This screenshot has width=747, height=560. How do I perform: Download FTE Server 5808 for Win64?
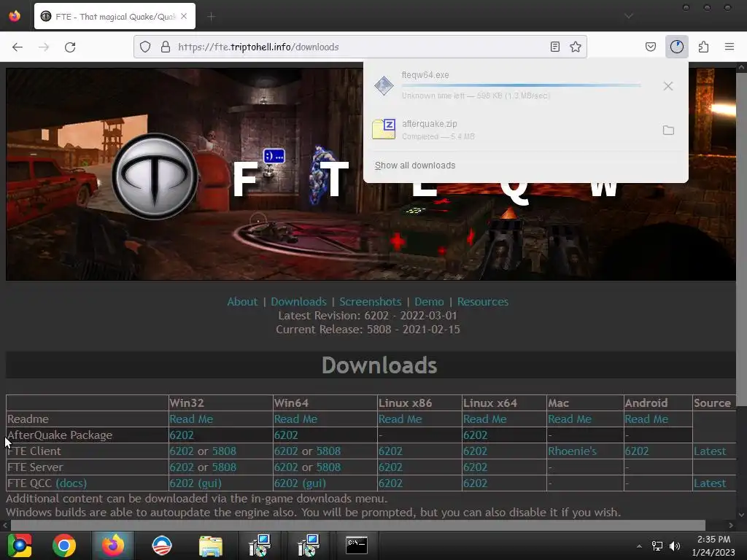click(328, 467)
